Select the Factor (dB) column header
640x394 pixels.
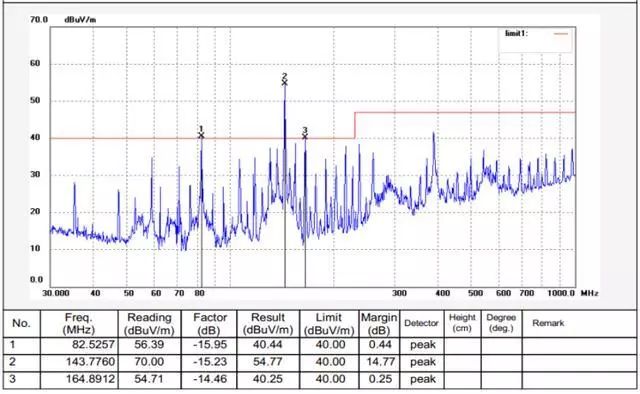pos(209,323)
